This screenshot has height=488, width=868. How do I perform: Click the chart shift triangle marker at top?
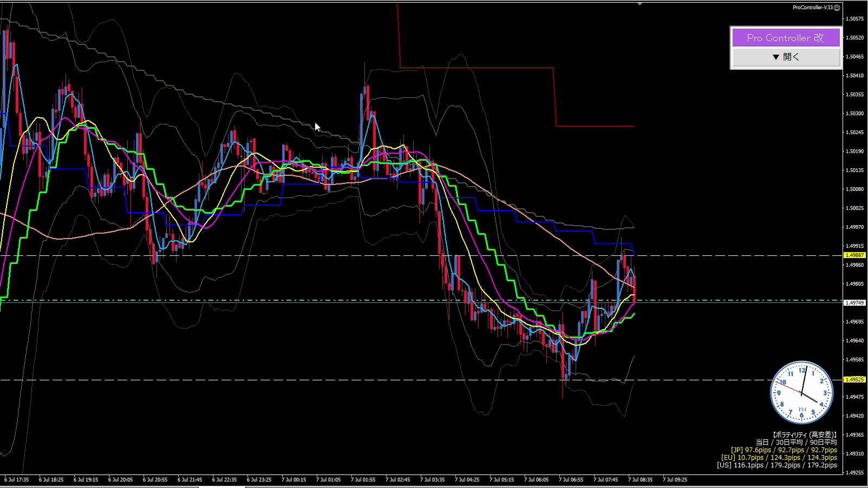640,4
